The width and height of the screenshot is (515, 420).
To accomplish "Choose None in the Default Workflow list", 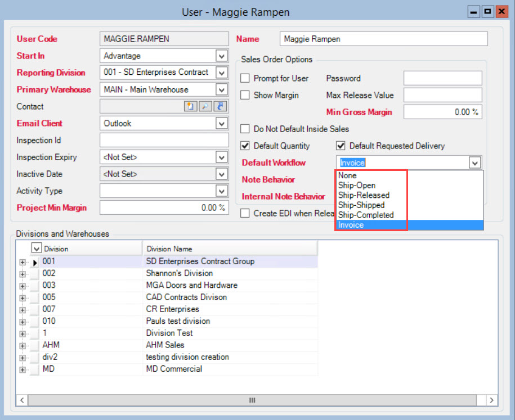I will (347, 175).
